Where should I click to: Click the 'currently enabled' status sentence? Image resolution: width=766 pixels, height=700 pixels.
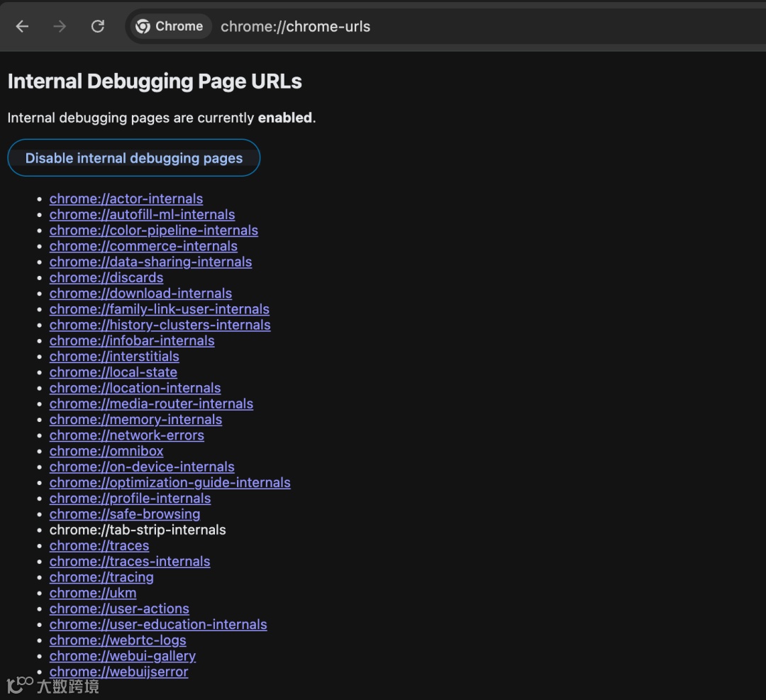[162, 118]
